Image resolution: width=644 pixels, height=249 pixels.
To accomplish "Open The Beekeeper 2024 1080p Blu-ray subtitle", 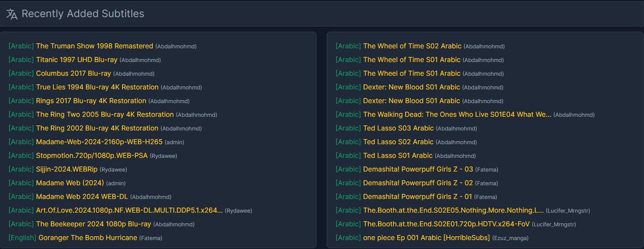I will tap(93, 224).
